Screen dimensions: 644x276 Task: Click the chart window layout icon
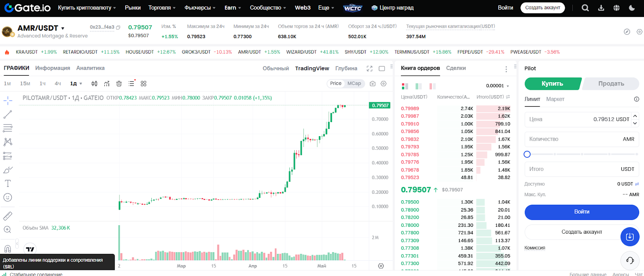(382, 68)
